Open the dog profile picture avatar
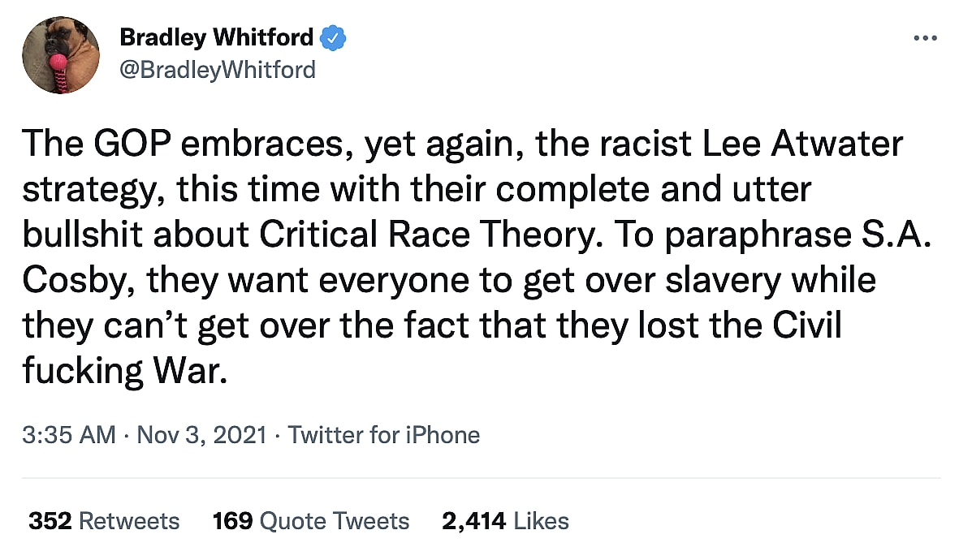Viewport: 959px width, 560px height. (x=61, y=55)
